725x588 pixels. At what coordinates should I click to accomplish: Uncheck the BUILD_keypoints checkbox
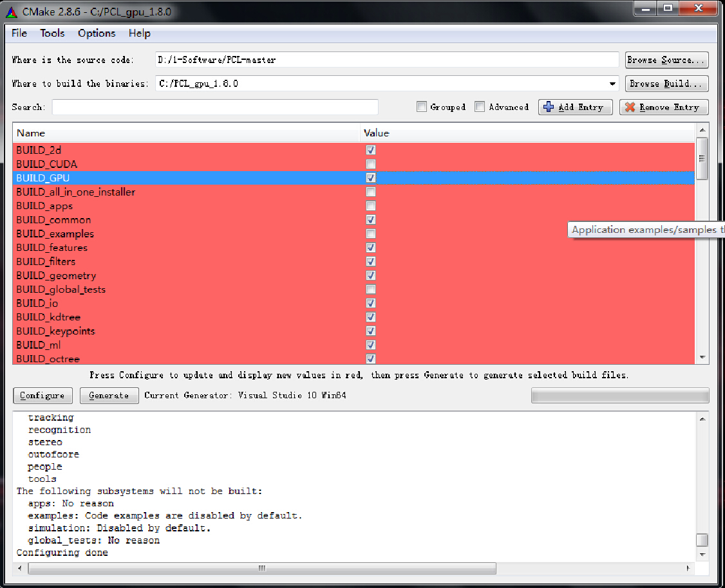point(371,331)
